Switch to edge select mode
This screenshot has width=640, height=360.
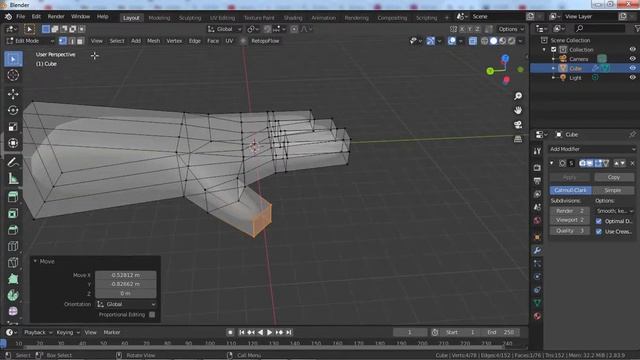(71, 41)
